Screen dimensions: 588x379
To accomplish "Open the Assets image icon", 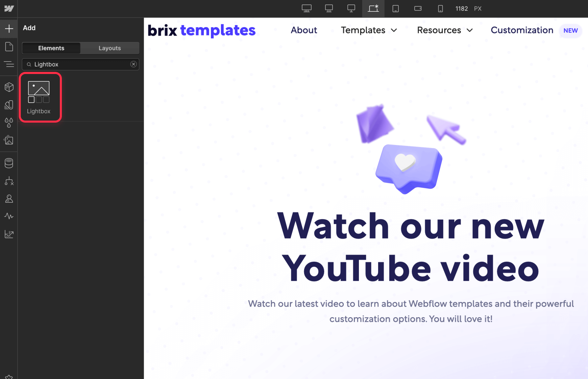I will click(9, 140).
